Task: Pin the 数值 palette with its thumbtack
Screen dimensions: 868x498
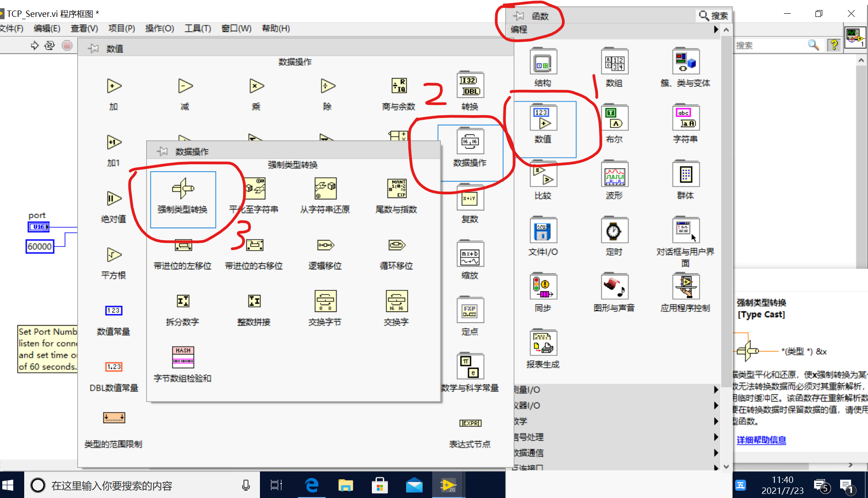Action: (93, 48)
